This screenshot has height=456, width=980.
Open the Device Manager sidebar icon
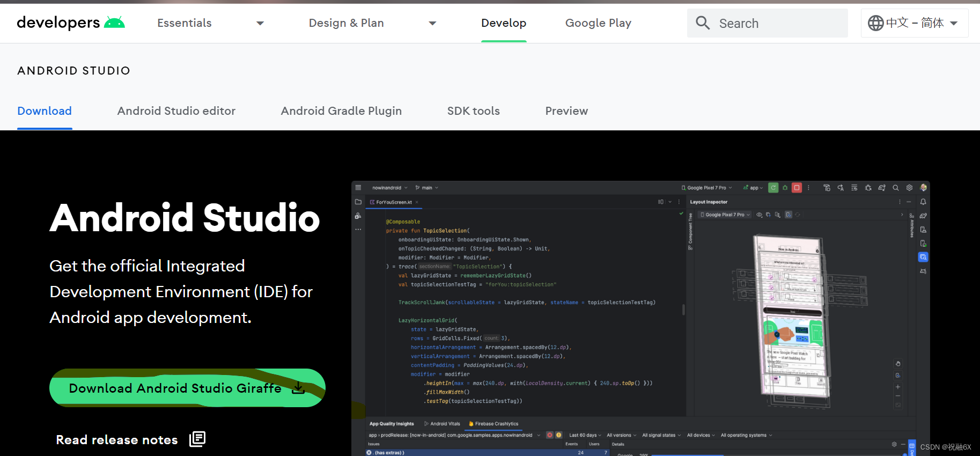pos(923,230)
